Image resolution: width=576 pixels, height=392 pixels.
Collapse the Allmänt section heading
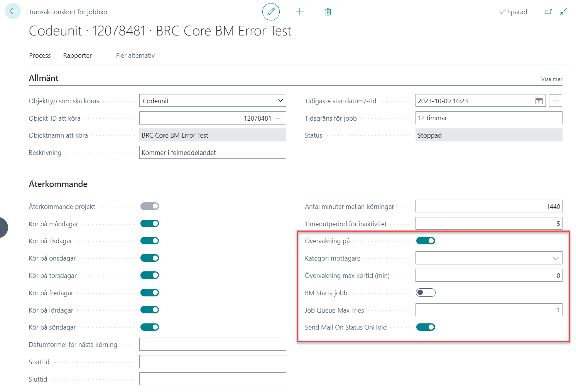(44, 78)
